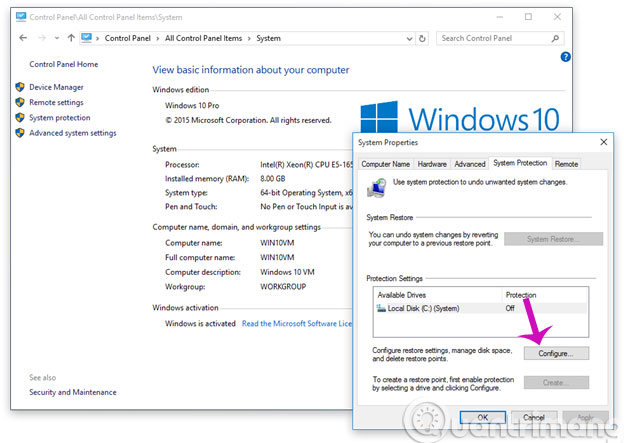Switch to the Remote tab

566,163
